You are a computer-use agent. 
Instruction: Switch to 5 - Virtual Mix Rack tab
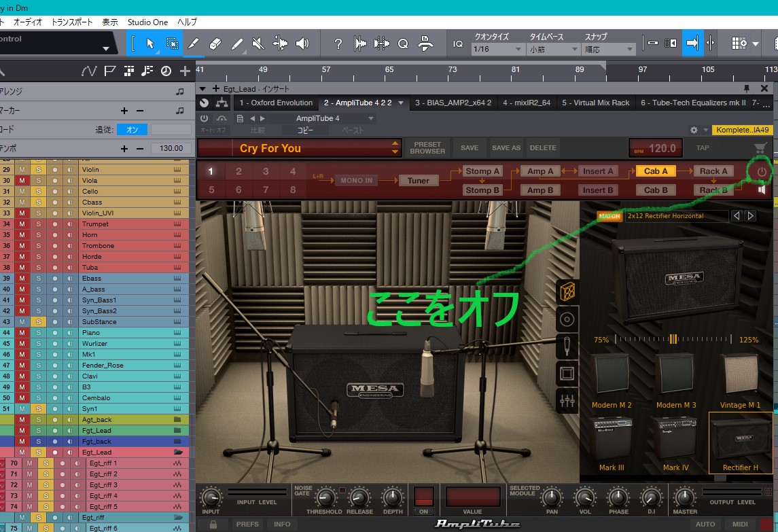pyautogui.click(x=595, y=103)
